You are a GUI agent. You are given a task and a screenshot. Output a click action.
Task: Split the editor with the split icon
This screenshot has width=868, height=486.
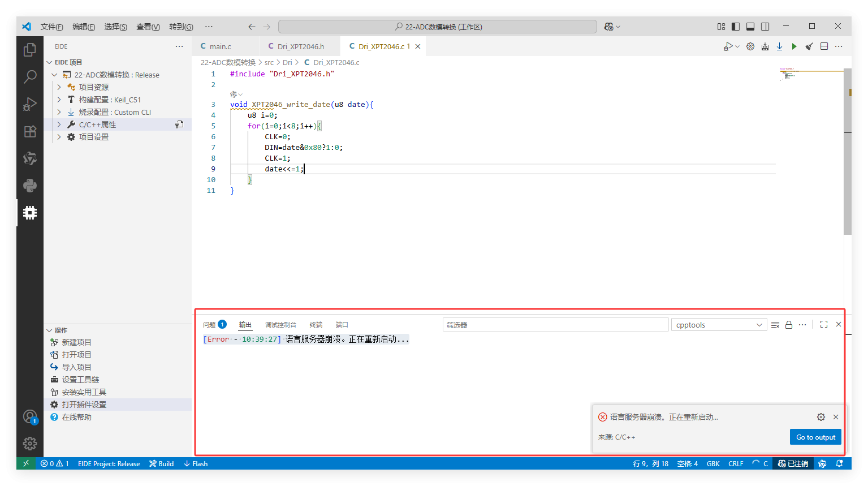pos(824,46)
